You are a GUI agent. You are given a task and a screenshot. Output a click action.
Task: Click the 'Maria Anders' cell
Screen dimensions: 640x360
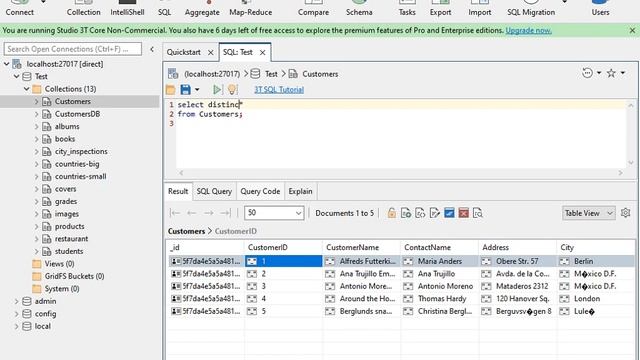click(440, 261)
